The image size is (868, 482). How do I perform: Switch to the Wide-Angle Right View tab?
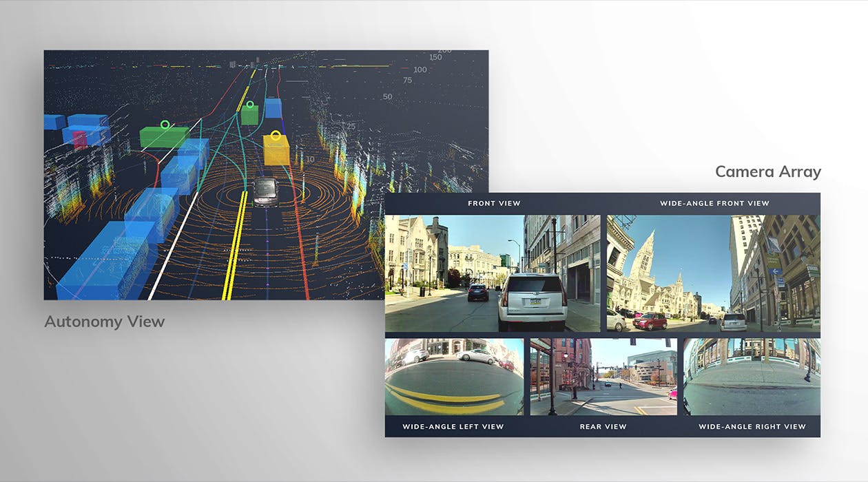click(x=751, y=426)
